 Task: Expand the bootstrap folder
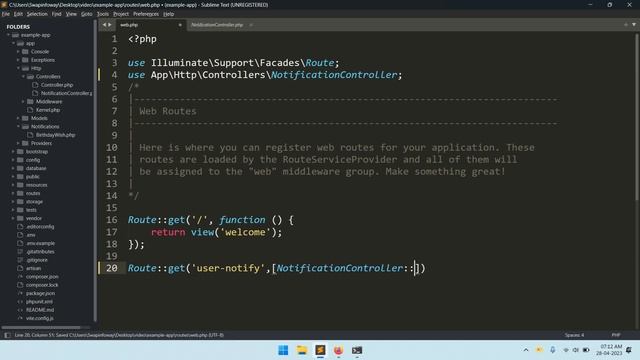tap(13, 151)
